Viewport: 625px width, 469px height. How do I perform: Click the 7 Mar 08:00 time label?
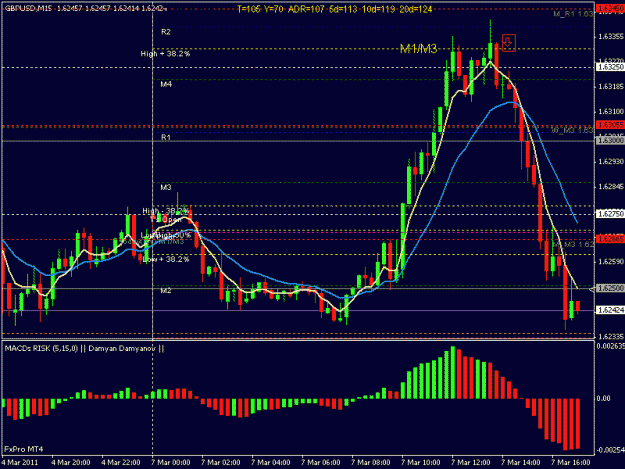tap(370, 462)
